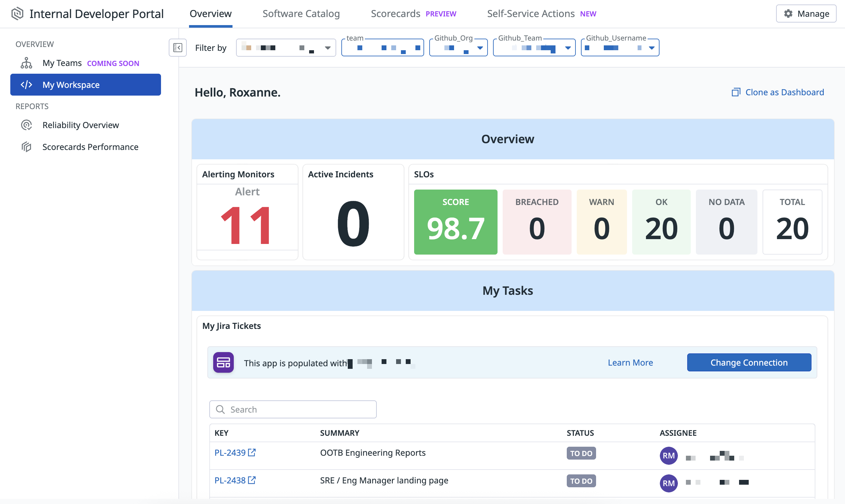Click the green SLO Score 98.7 tile

click(x=455, y=222)
